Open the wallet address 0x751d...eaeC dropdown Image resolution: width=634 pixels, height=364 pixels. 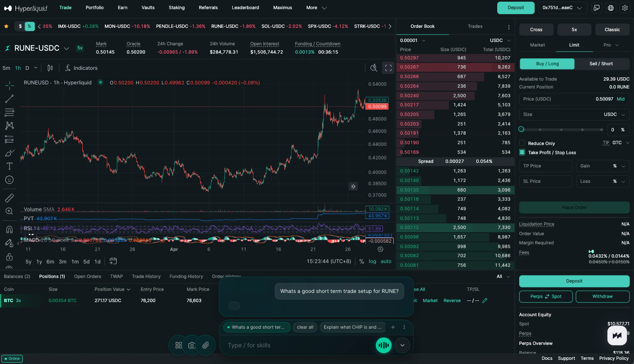pos(562,8)
